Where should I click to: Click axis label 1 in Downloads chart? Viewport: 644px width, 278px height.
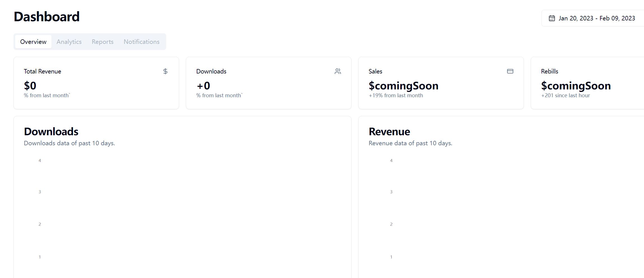(40, 257)
